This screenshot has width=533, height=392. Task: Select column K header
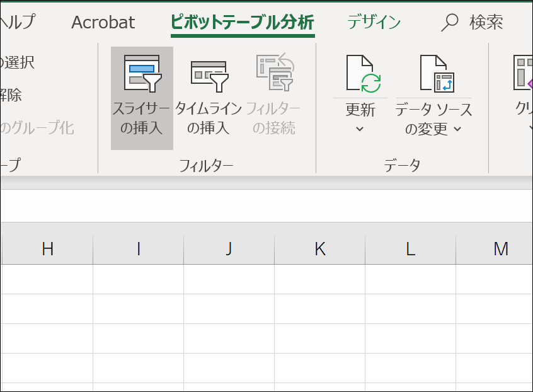tap(320, 249)
